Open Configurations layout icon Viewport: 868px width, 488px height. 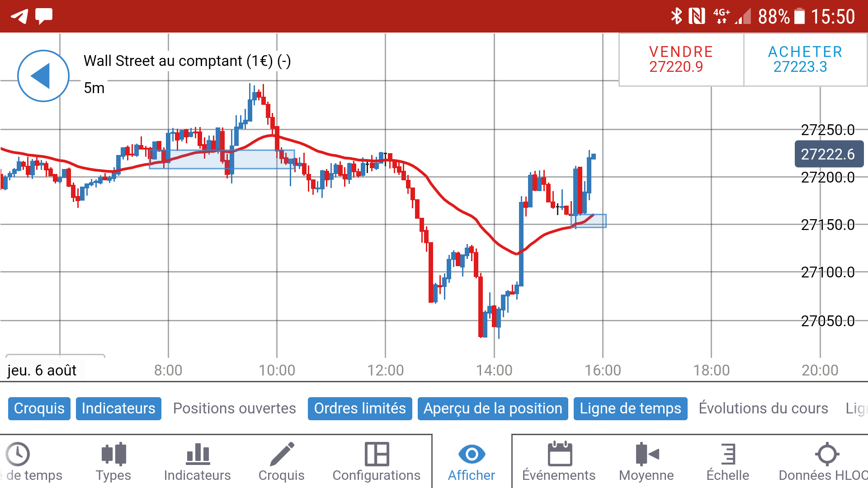click(377, 454)
